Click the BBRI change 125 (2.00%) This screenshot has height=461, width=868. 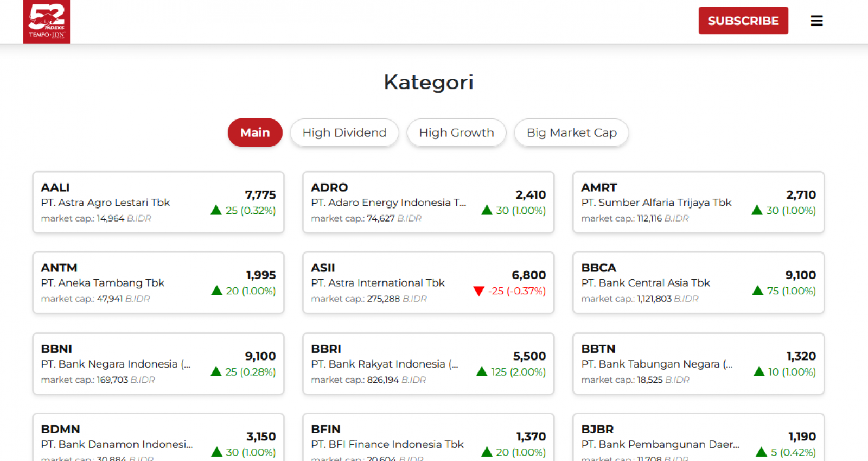[x=518, y=371]
